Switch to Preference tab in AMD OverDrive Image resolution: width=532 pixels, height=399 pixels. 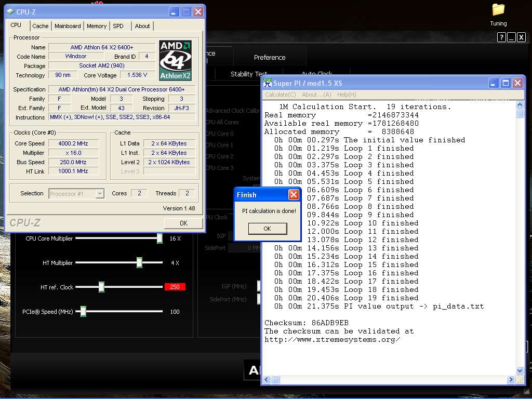[270, 57]
